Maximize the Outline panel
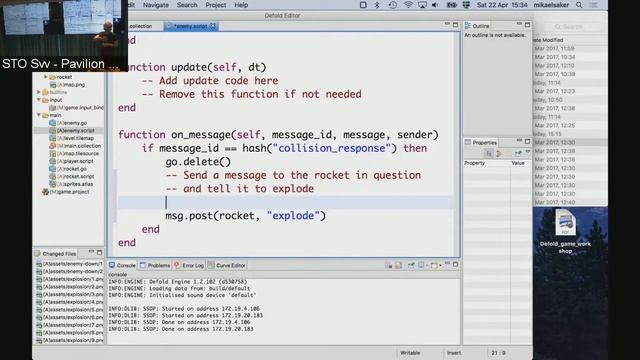Viewport: 640px width, 360px height. coord(527,24)
